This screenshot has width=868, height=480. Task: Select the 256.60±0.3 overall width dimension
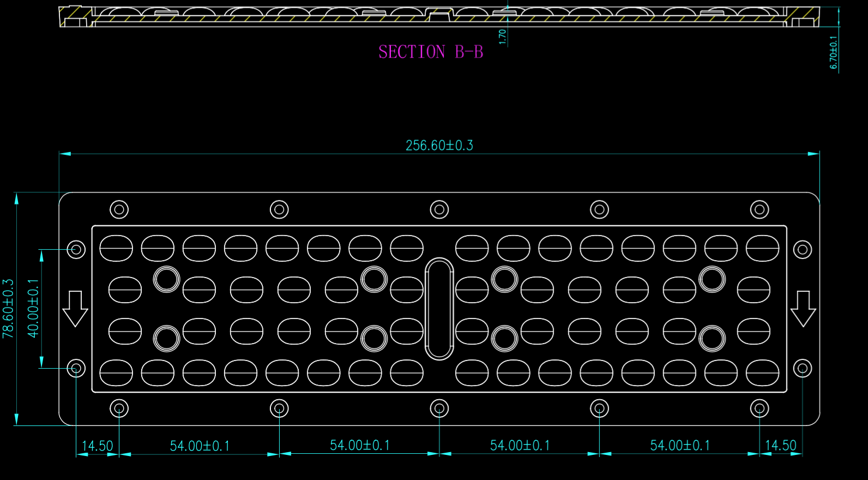pos(439,146)
